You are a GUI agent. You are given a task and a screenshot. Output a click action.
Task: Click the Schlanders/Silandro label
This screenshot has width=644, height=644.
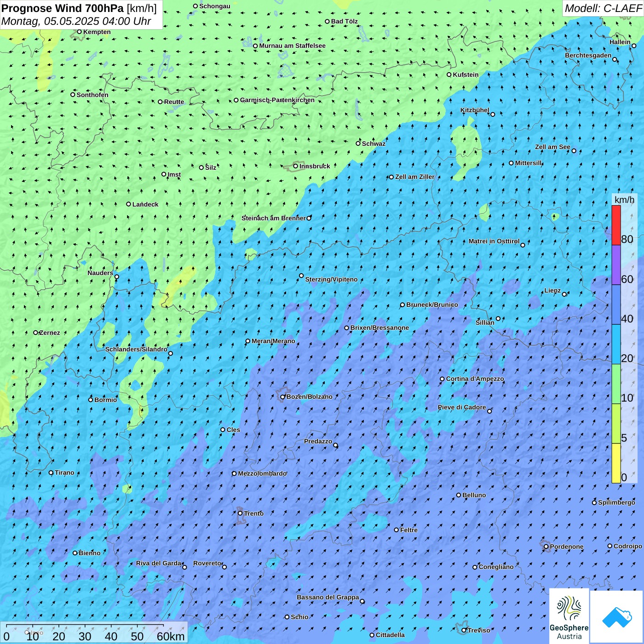pyautogui.click(x=136, y=349)
